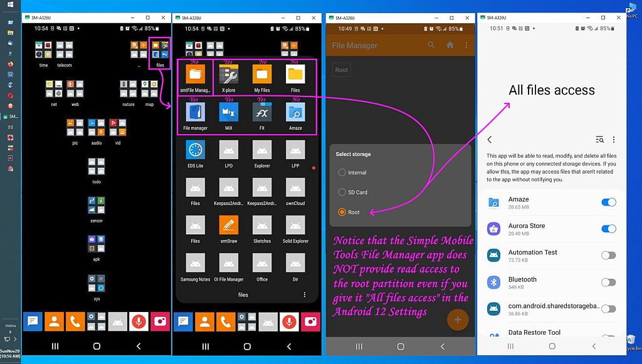Open search filter in All files access
This screenshot has width=642, height=364.
tap(599, 140)
